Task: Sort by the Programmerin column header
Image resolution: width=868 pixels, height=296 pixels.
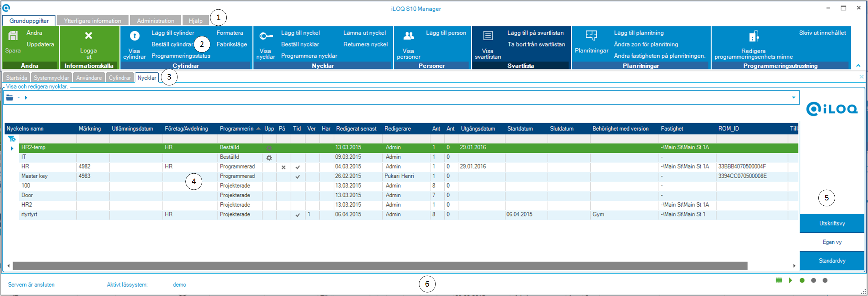Action: click(240, 129)
